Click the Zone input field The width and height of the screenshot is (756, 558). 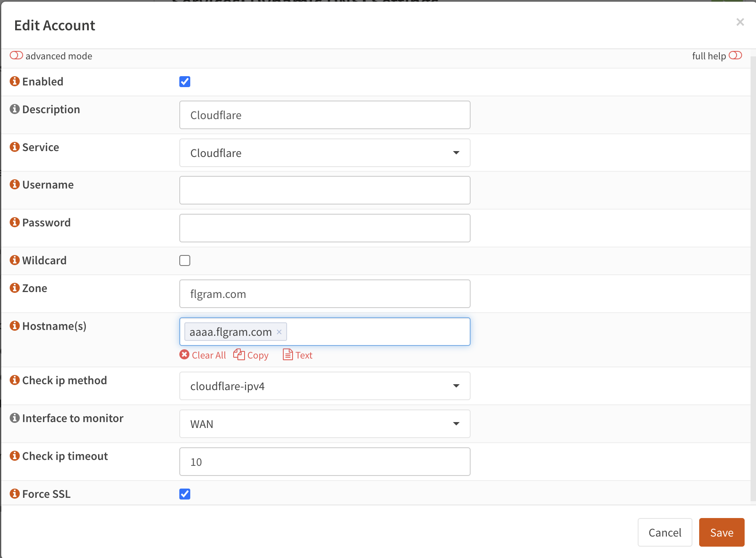coord(325,294)
